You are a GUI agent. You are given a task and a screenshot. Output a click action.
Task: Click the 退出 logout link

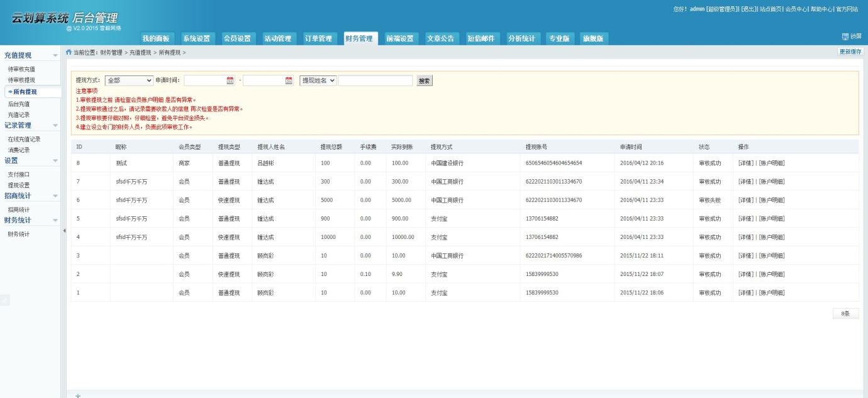click(x=749, y=9)
